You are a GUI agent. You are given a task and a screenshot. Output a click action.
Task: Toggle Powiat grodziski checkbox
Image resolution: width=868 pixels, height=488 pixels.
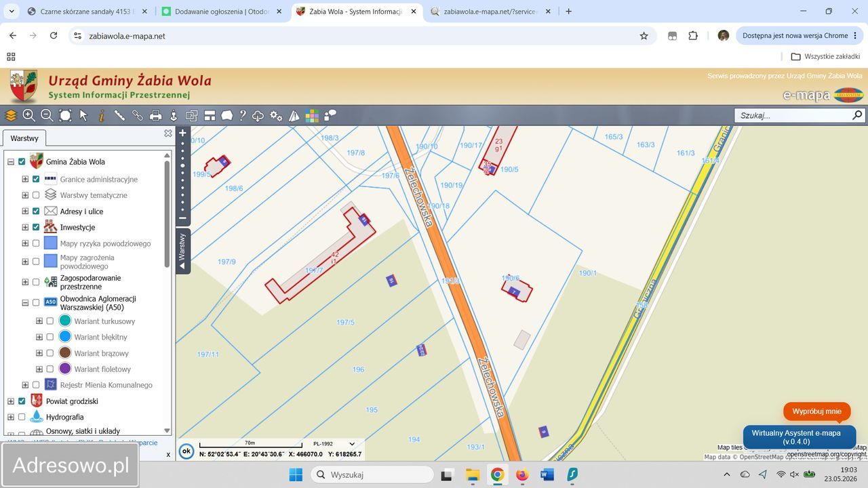(22, 401)
